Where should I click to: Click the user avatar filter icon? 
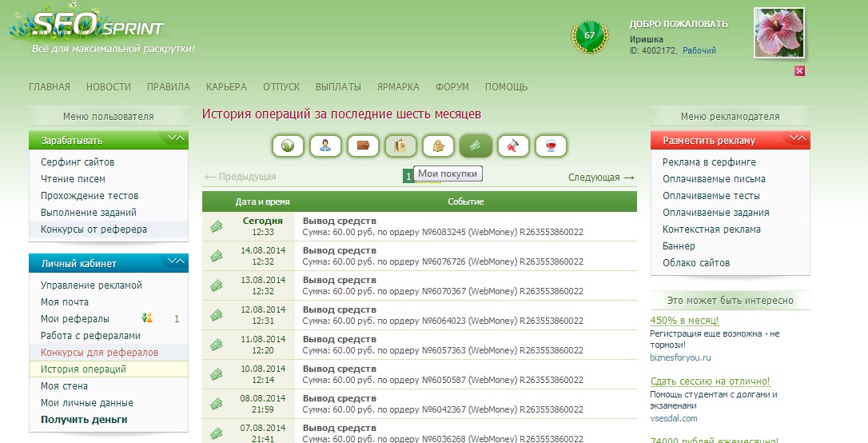coord(325,146)
